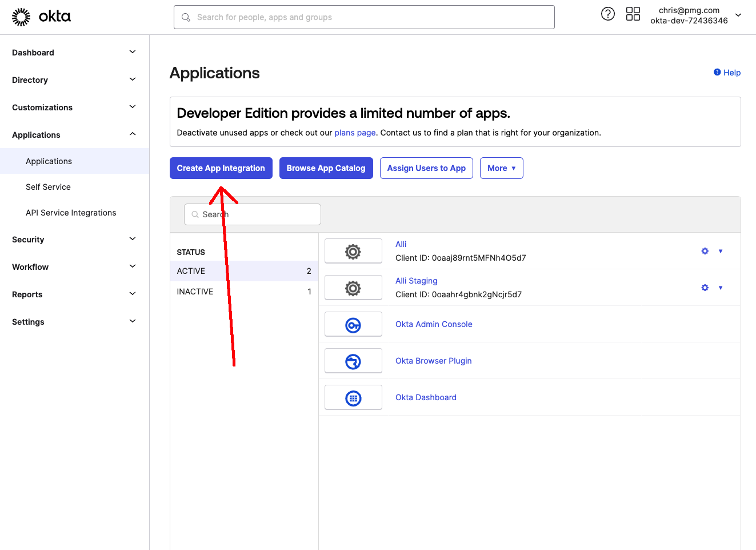Click the Okta Admin Console key icon

pos(353,325)
